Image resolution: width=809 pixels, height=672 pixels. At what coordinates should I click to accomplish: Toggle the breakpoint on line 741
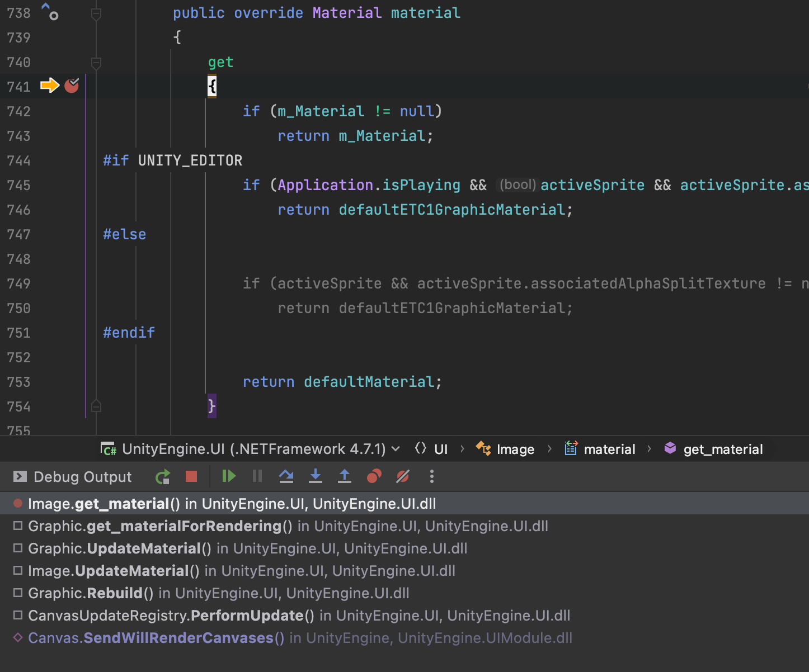(72, 86)
